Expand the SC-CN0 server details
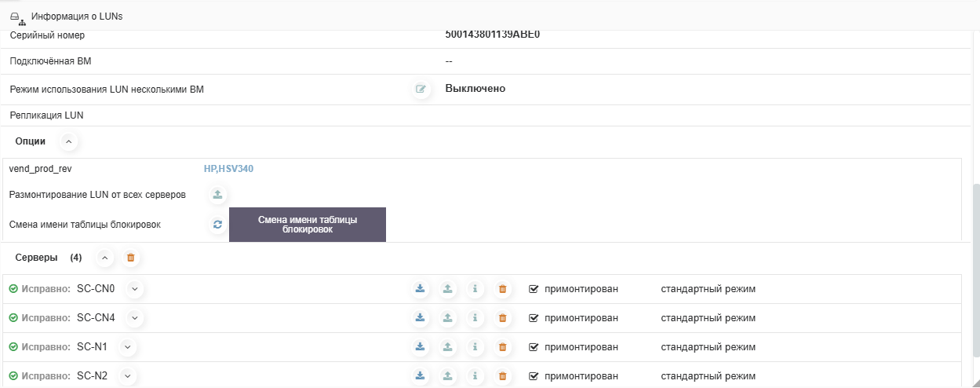This screenshot has width=980, height=388. [134, 289]
